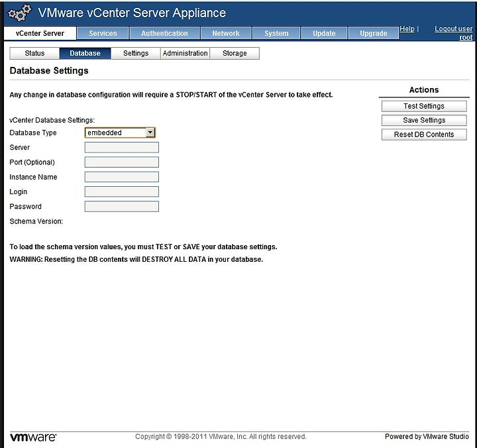Open the Services tab

[x=103, y=33]
